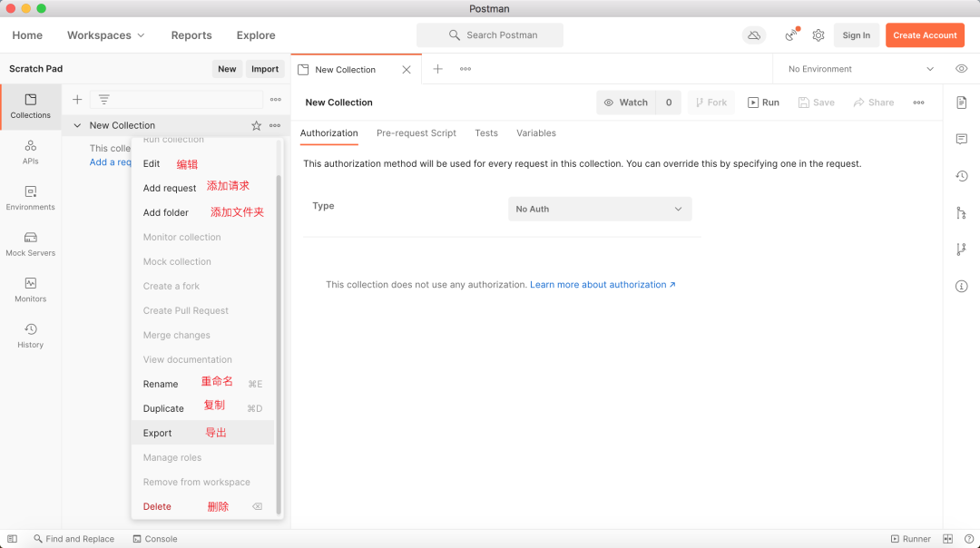Open the collections panel more-options dots
The width and height of the screenshot is (980, 548).
point(276,100)
